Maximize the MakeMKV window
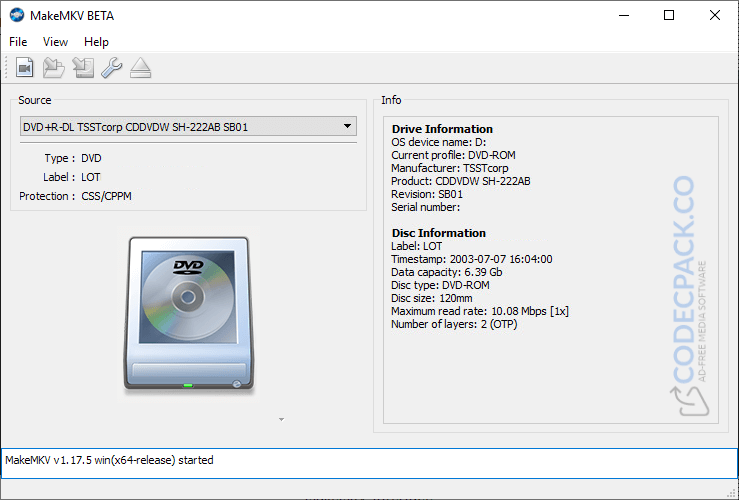This screenshot has height=500, width=739. coord(669,15)
